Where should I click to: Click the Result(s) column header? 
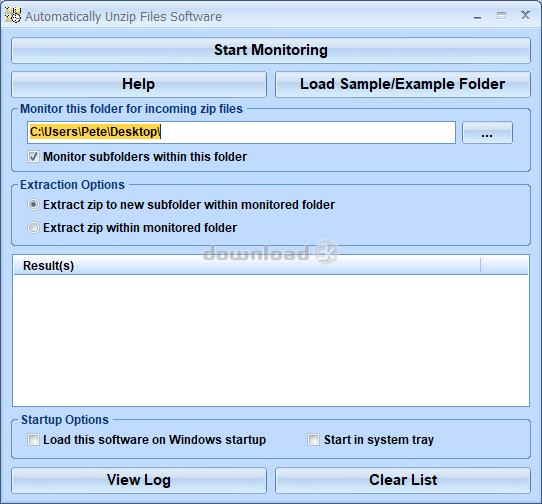pos(247,265)
